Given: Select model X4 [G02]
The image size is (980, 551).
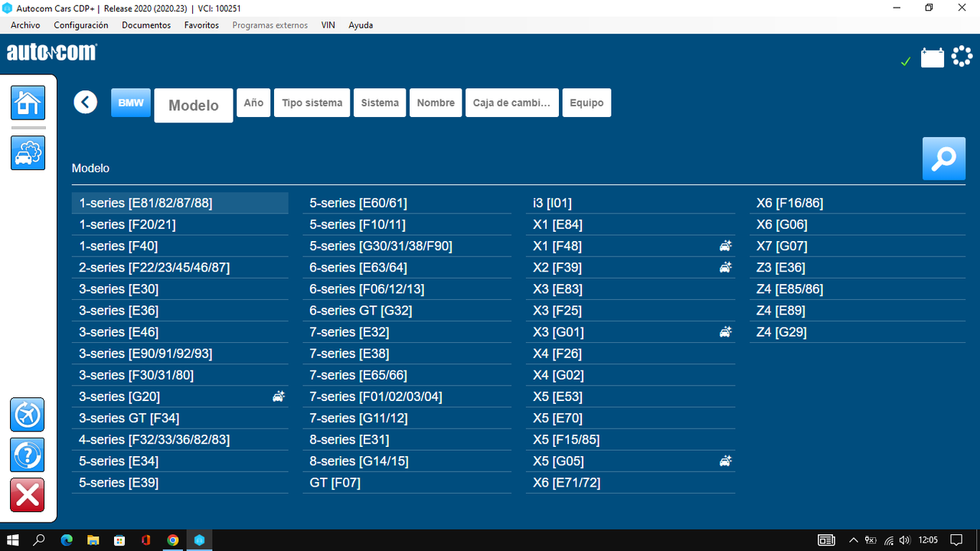Looking at the screenshot, I should click(630, 375).
